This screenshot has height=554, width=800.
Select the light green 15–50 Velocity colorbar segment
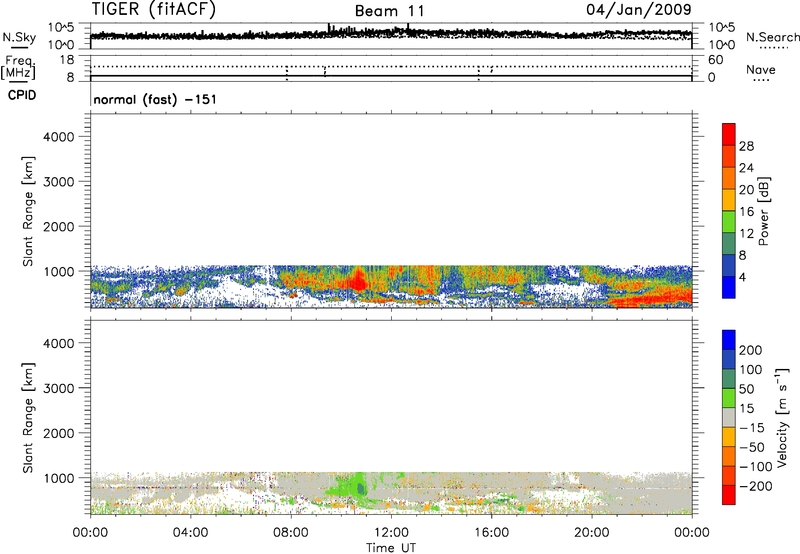(729, 398)
